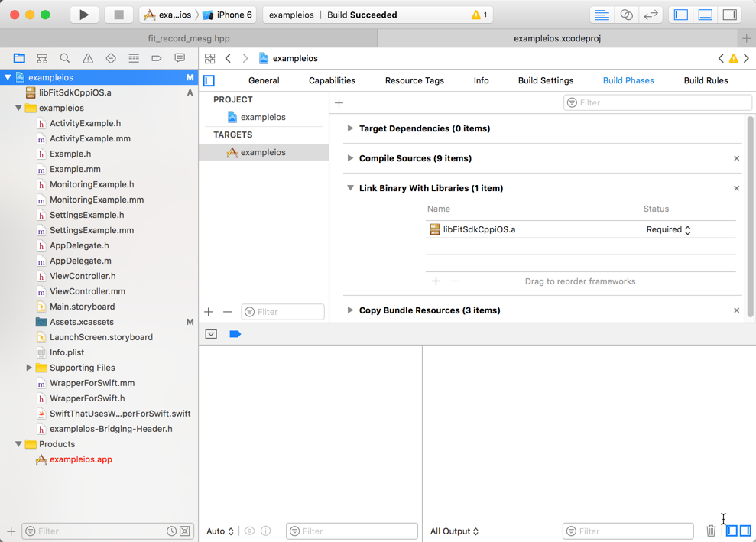Click the navigator Filter field

point(108,531)
